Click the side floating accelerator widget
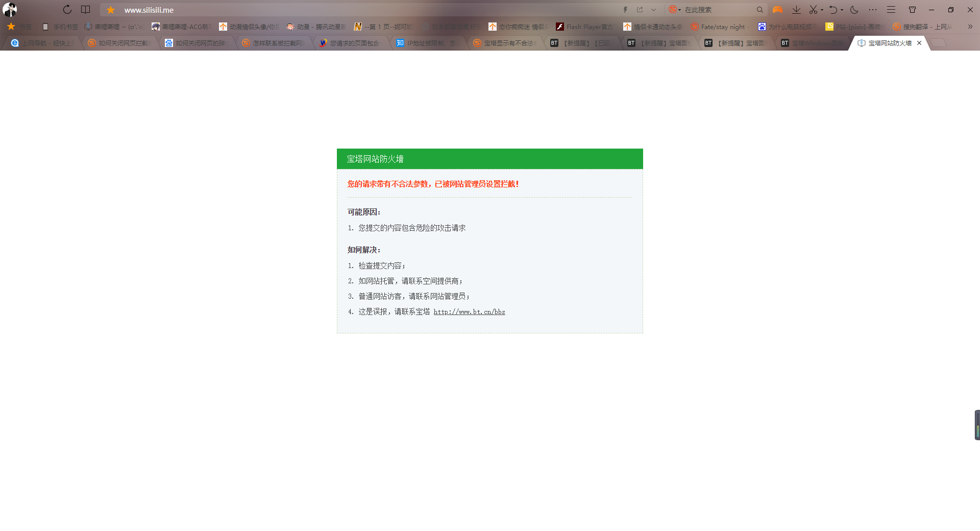This screenshot has height=531, width=980. [977, 425]
